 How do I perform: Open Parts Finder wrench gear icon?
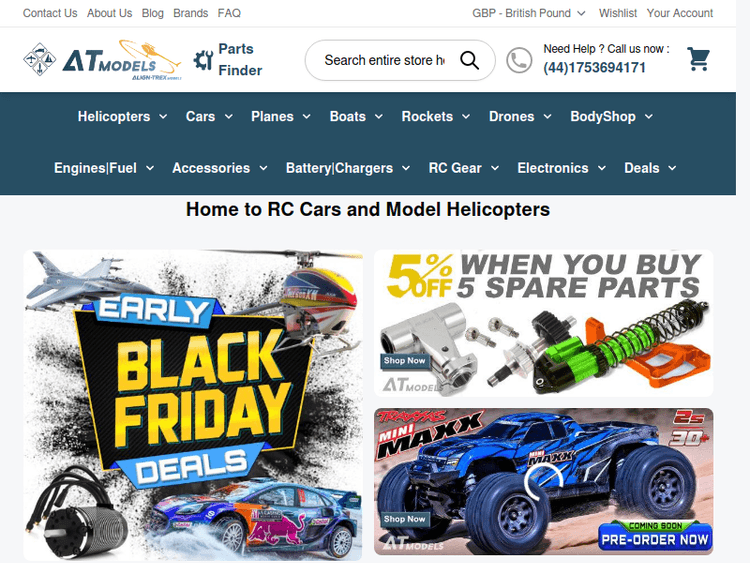pyautogui.click(x=203, y=60)
